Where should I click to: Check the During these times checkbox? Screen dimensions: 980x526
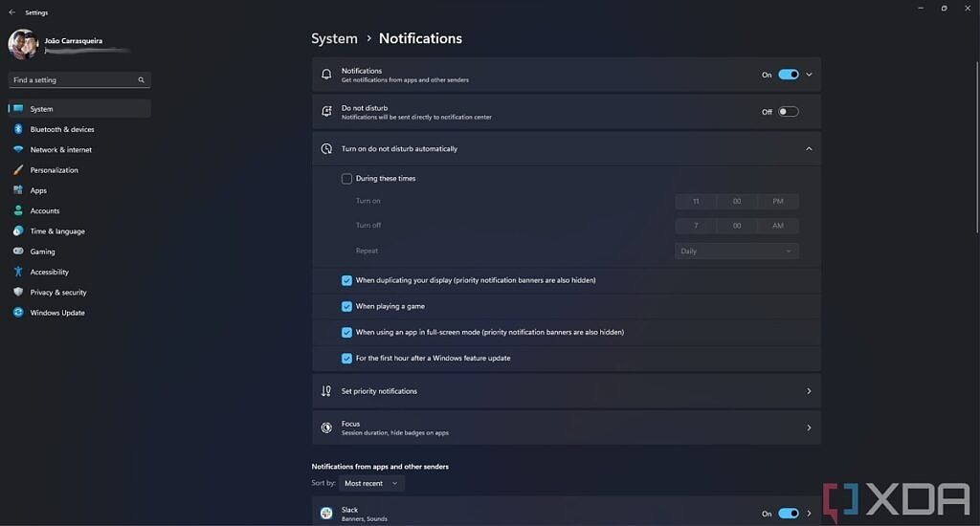[346, 179]
